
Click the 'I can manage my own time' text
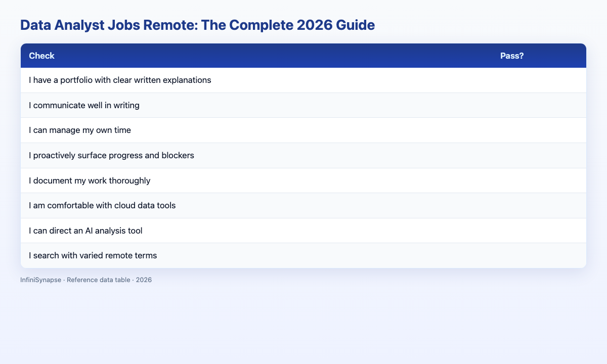pos(80,130)
